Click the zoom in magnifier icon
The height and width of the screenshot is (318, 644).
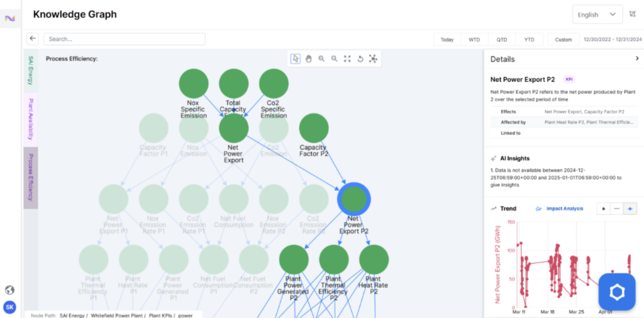coord(321,59)
